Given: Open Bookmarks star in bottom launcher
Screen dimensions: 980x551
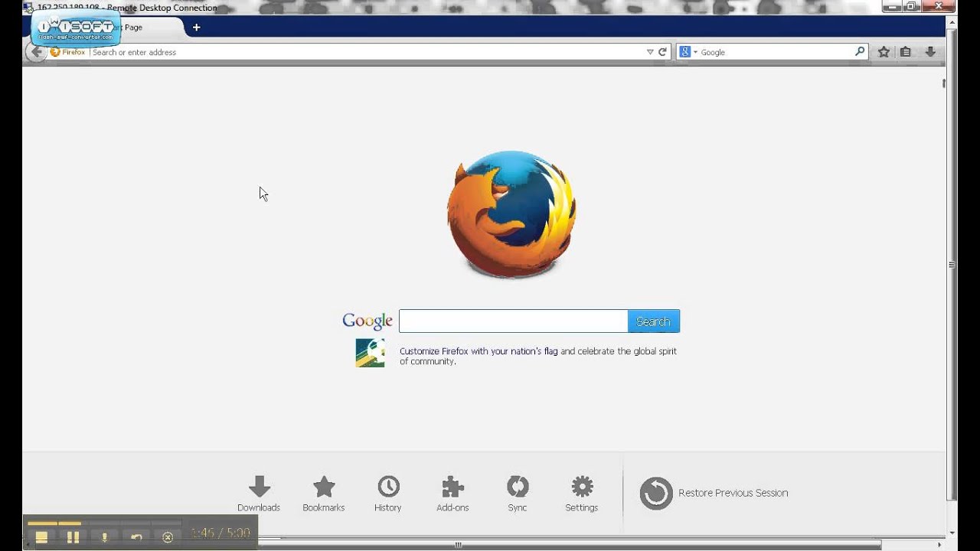Looking at the screenshot, I should 324,494.
